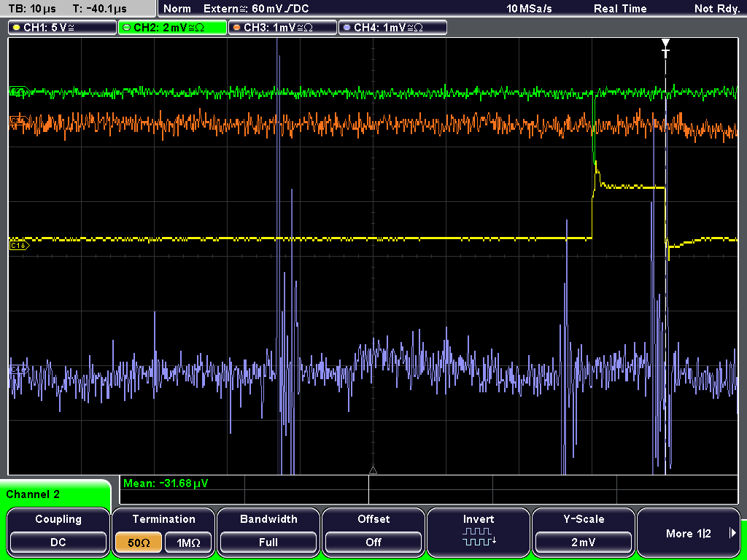The width and height of the screenshot is (747, 560).
Task: Click the T: -40.1 µs trigger offset readout
Action: pyautogui.click(x=99, y=9)
